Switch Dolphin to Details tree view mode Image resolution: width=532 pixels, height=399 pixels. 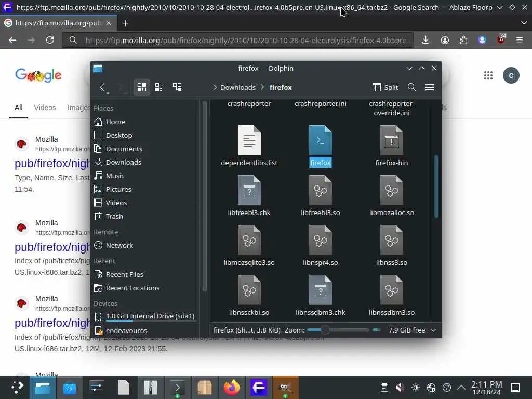(x=177, y=87)
